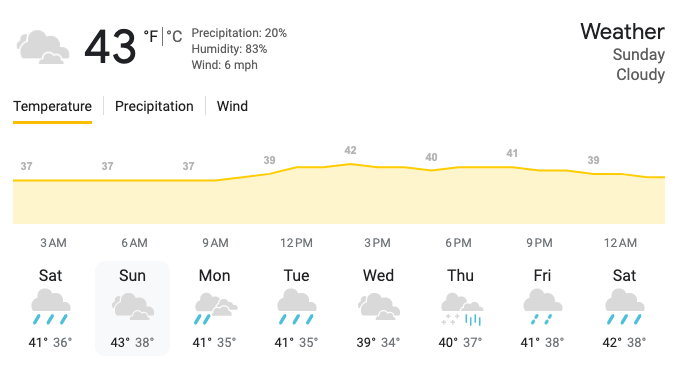The image size is (679, 366).
Task: Select the 9 PM time label
Action: (x=540, y=243)
